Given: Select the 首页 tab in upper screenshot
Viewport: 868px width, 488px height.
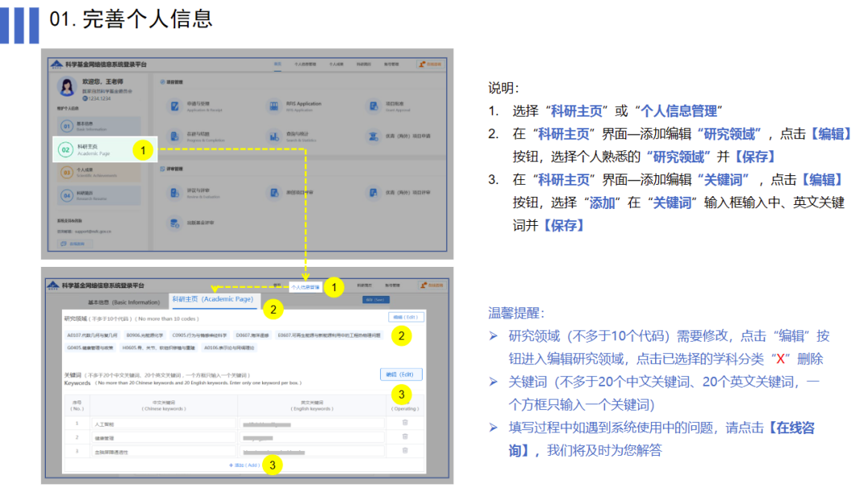Looking at the screenshot, I should (278, 64).
